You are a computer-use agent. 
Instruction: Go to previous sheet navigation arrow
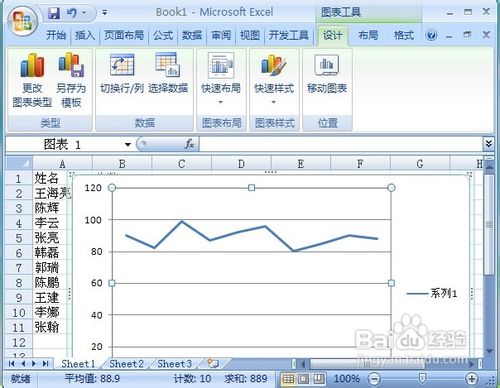pos(23,363)
